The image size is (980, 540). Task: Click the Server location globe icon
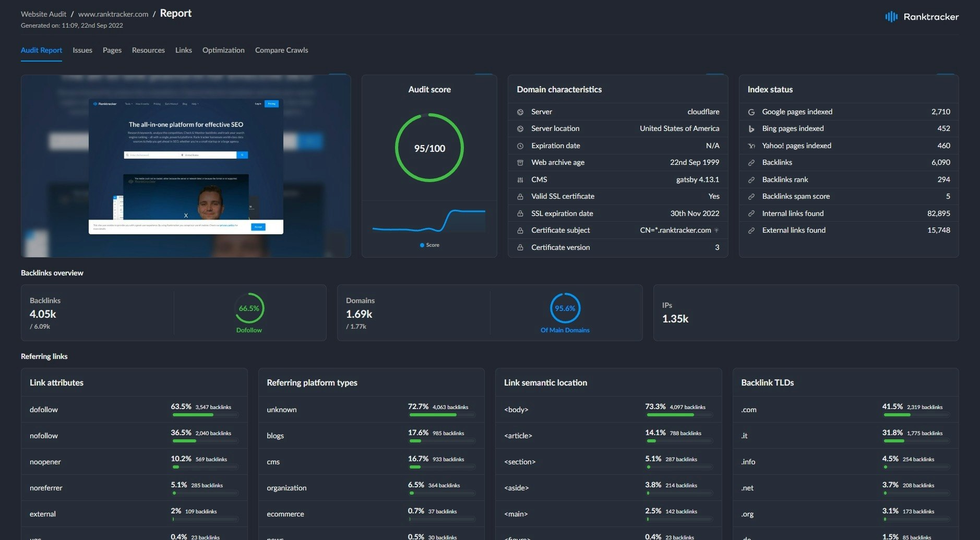pos(520,129)
